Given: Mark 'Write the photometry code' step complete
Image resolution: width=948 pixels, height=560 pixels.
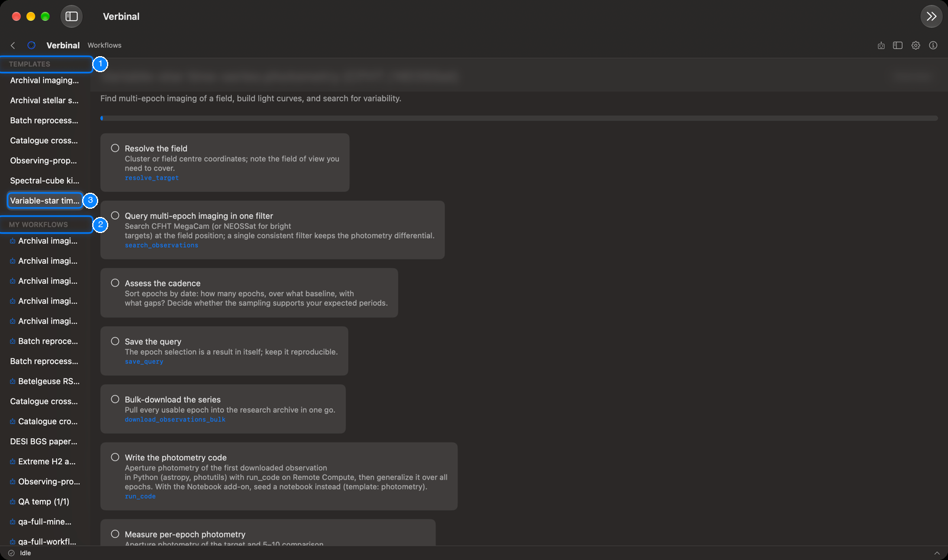Looking at the screenshot, I should (115, 457).
